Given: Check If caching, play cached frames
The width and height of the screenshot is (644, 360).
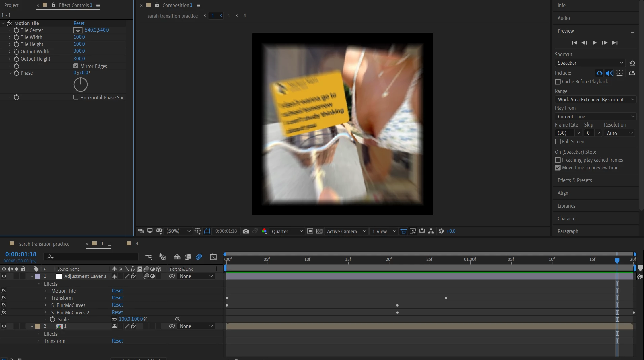Looking at the screenshot, I should coord(558,160).
